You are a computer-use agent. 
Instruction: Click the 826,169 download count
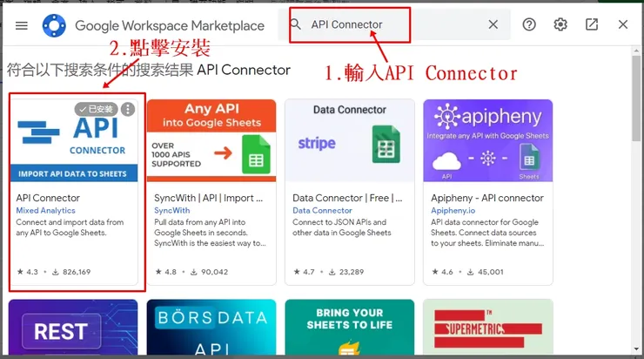click(x=71, y=272)
